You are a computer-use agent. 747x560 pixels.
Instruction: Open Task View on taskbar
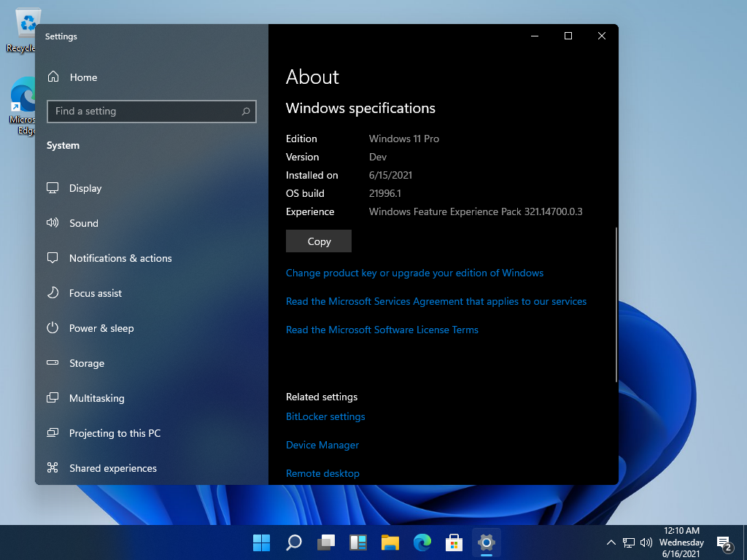326,542
